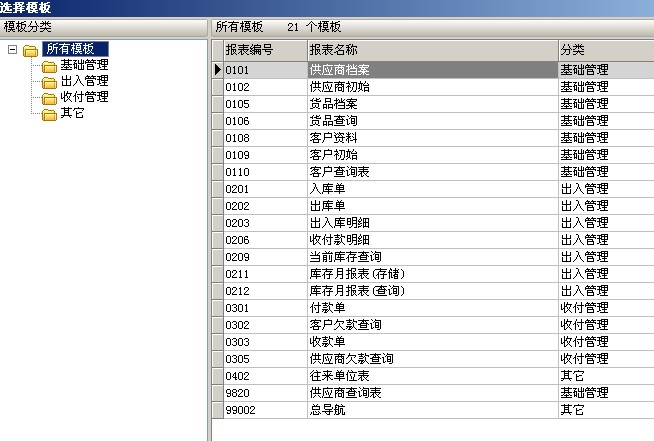
Task: Click the row selector for 0303
Action: [x=218, y=342]
